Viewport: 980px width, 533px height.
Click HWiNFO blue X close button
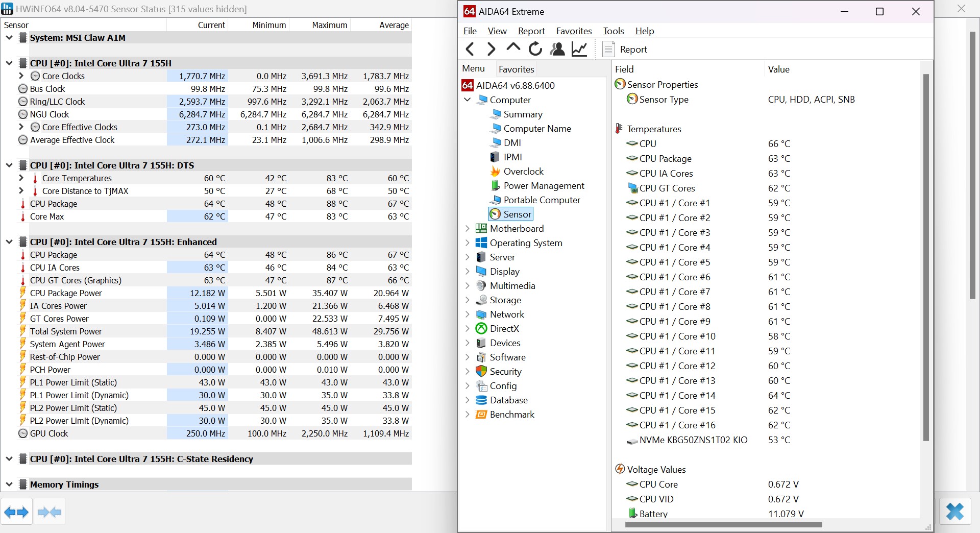coord(955,511)
